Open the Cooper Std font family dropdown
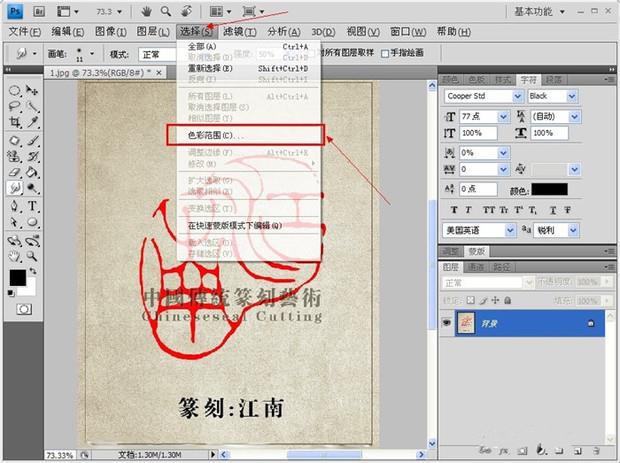This screenshot has width=620, height=463. pyautogui.click(x=518, y=96)
